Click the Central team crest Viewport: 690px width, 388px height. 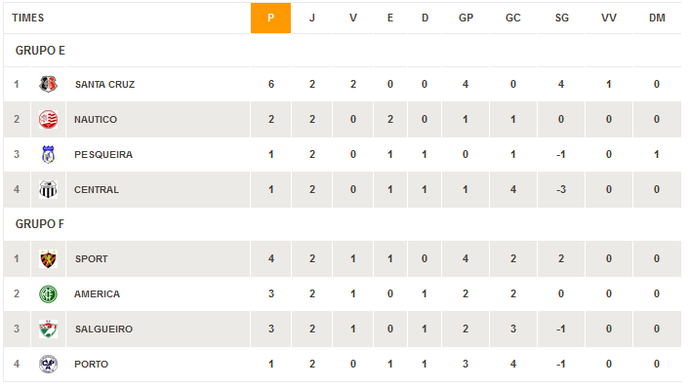(48, 190)
